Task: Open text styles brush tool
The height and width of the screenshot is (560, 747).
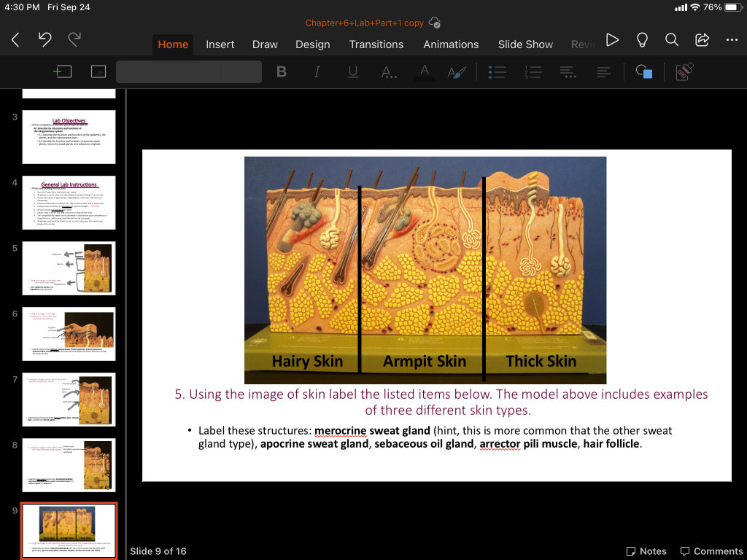Action: coord(457,72)
